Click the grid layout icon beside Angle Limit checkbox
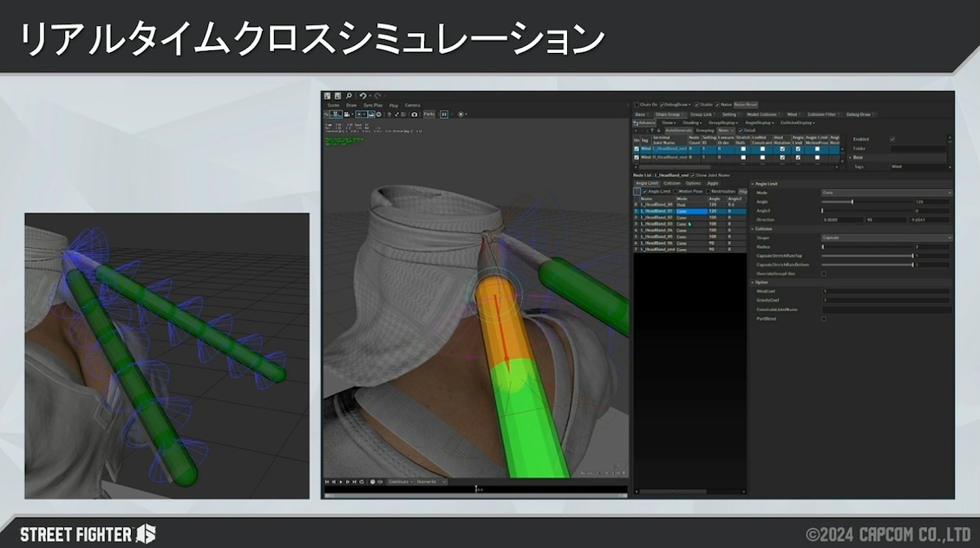 click(637, 192)
